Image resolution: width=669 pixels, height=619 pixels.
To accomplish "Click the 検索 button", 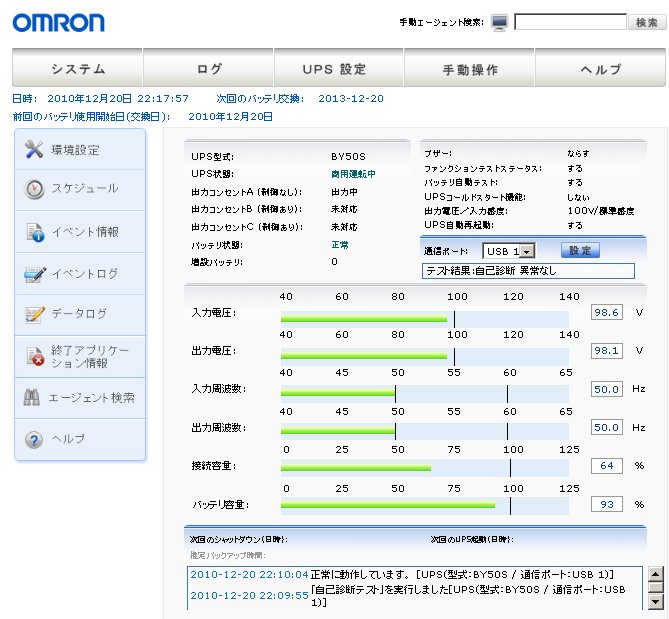I will 646,22.
